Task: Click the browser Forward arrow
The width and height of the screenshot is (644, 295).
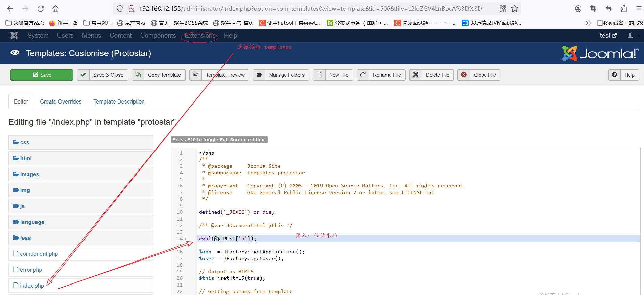Action: [25, 8]
